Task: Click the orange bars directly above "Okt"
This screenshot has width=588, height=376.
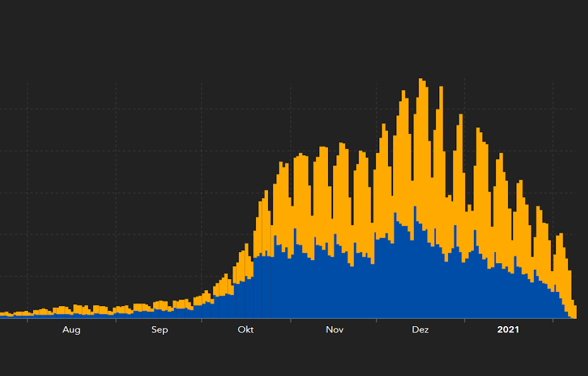Action: pos(245,264)
